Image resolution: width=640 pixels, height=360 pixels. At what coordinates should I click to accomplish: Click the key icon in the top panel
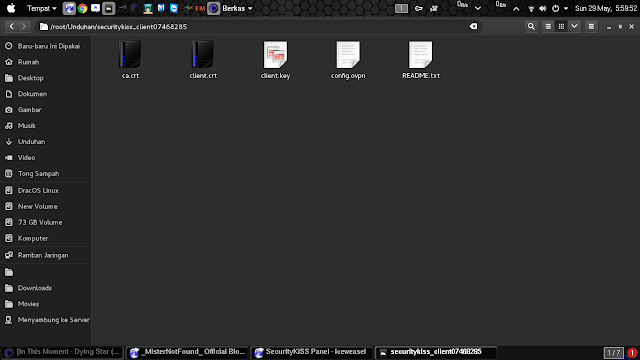(418, 8)
